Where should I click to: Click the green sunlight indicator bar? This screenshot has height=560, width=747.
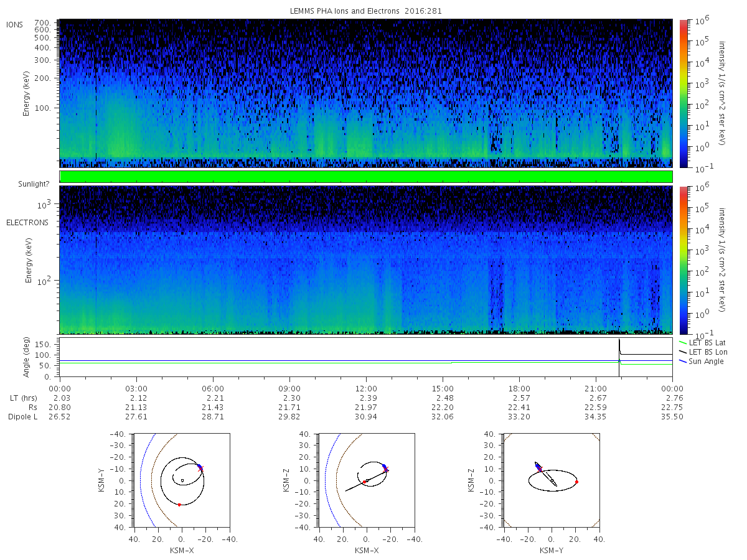pyautogui.click(x=366, y=177)
